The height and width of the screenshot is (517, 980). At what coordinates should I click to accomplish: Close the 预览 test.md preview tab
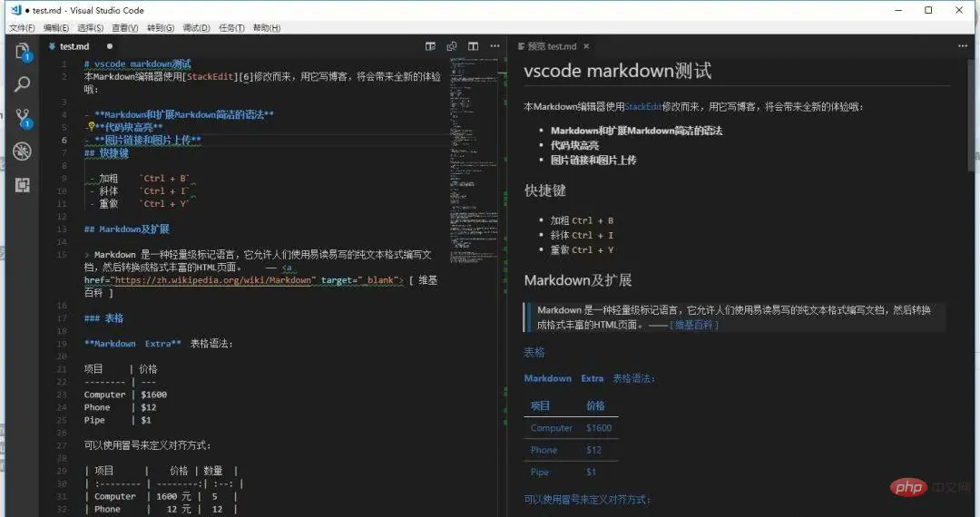(x=586, y=46)
